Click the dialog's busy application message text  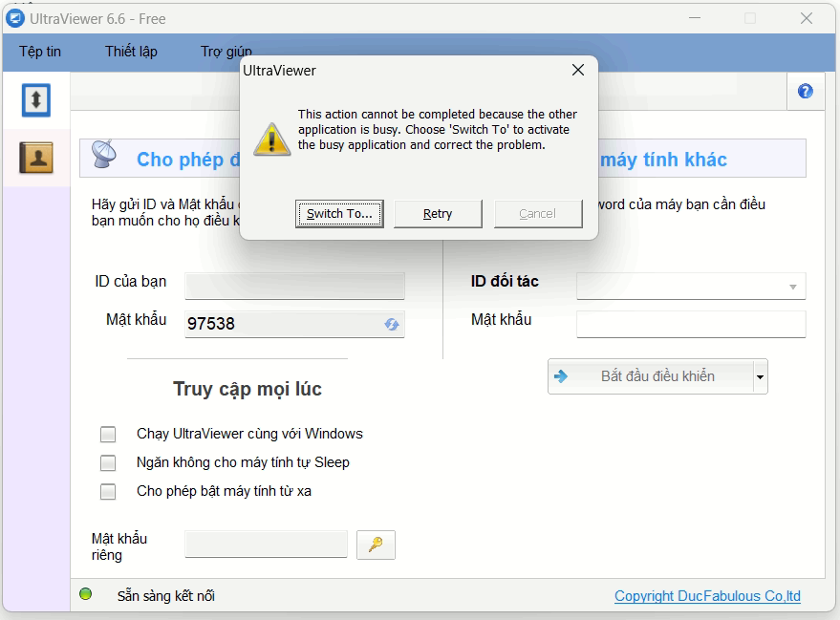pyautogui.click(x=437, y=130)
